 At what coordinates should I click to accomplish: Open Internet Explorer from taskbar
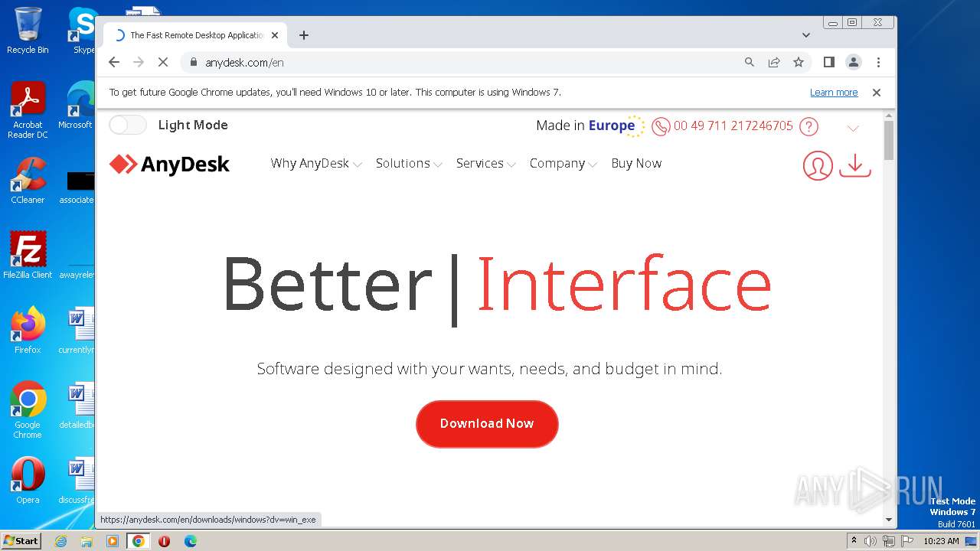pos(60,541)
